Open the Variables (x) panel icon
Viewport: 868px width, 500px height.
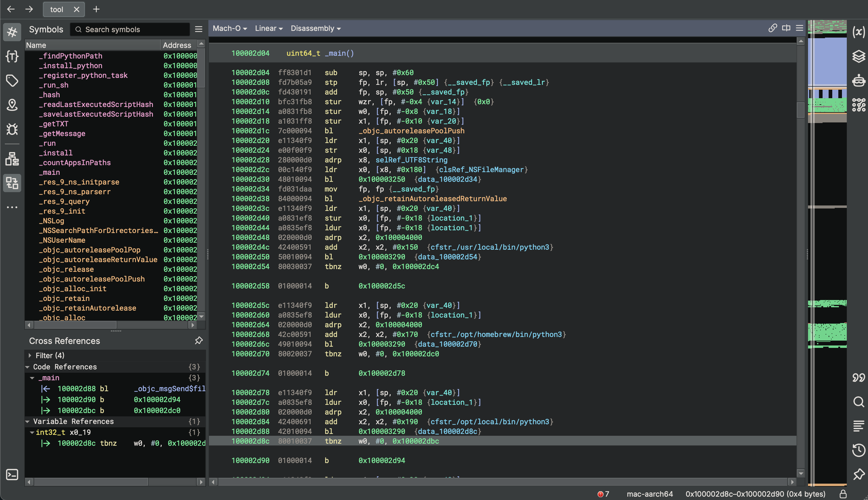click(x=858, y=32)
